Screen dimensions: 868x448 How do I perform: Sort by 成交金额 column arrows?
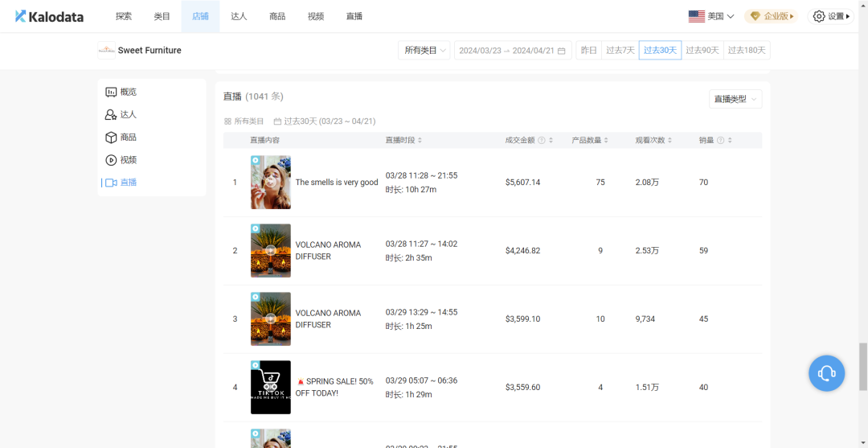[x=551, y=140]
